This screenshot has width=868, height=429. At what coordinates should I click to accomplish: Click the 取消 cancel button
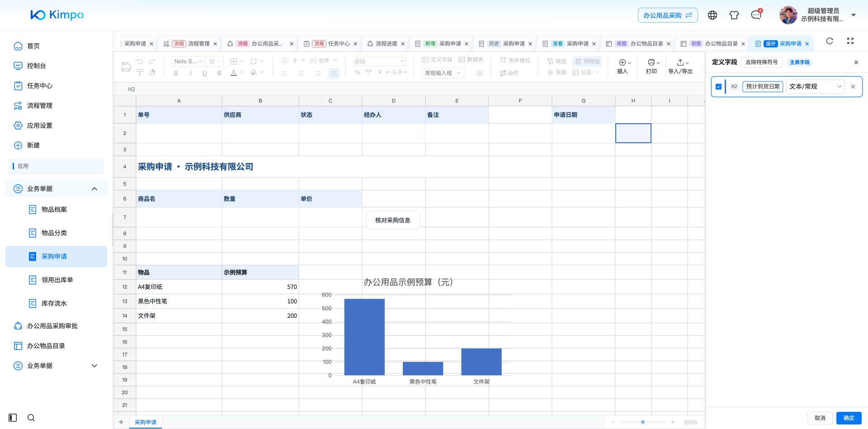pos(820,418)
